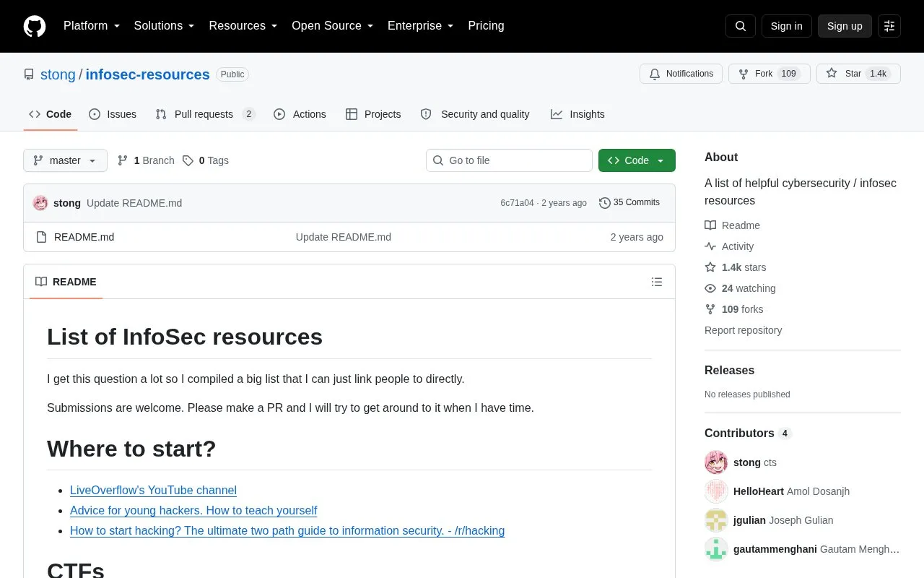The height and width of the screenshot is (578, 924).
Task: Expand the Resources menu
Action: [243, 26]
